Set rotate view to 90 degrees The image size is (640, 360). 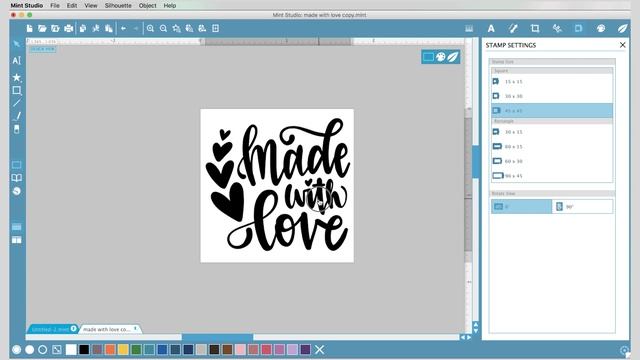click(x=582, y=207)
